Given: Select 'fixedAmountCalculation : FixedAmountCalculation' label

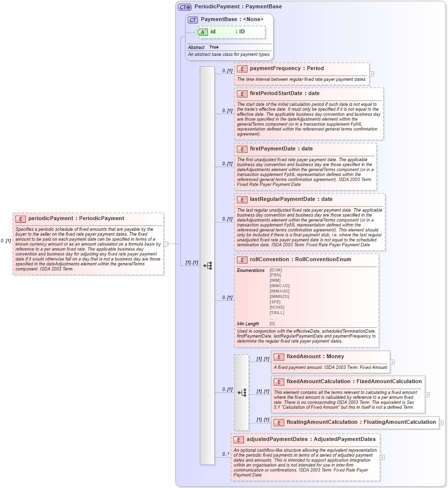Looking at the screenshot, I should click(x=354, y=382).
